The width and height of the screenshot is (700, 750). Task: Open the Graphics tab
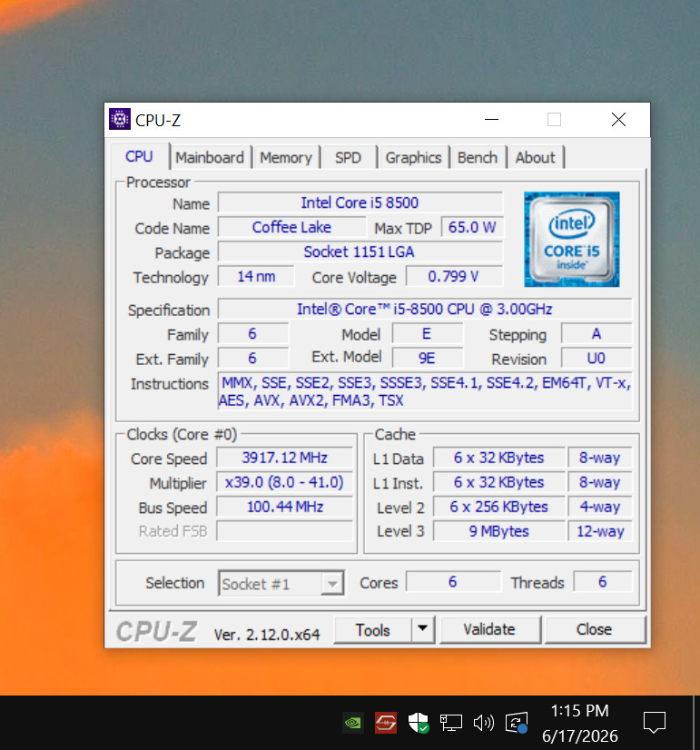click(414, 157)
